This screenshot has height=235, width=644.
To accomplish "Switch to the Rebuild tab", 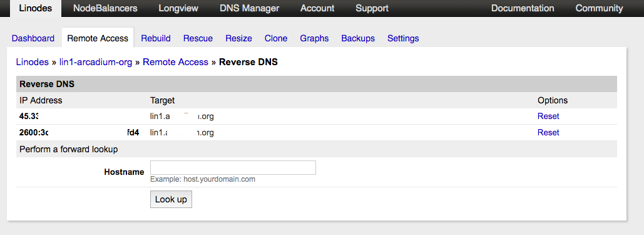I will (x=156, y=38).
